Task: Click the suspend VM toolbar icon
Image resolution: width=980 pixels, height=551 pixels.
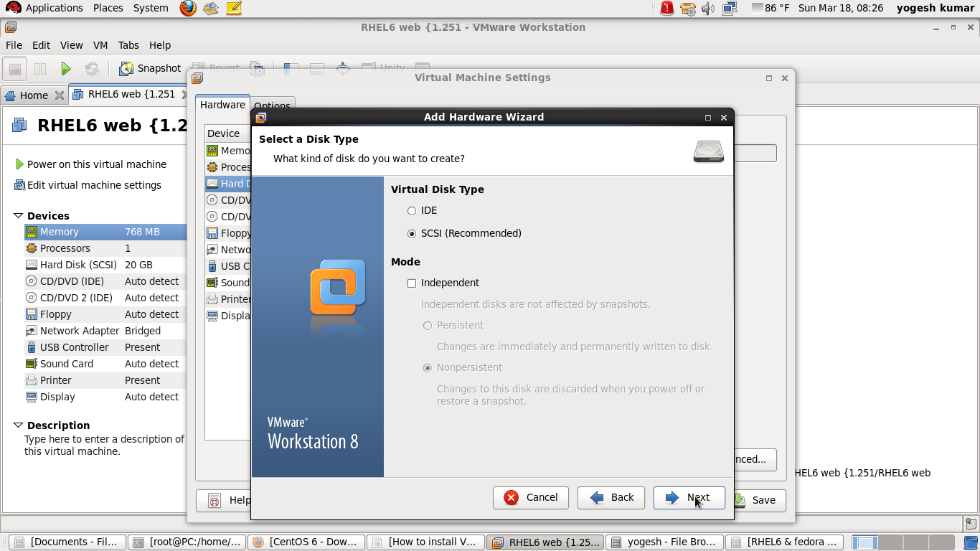Action: [40, 68]
